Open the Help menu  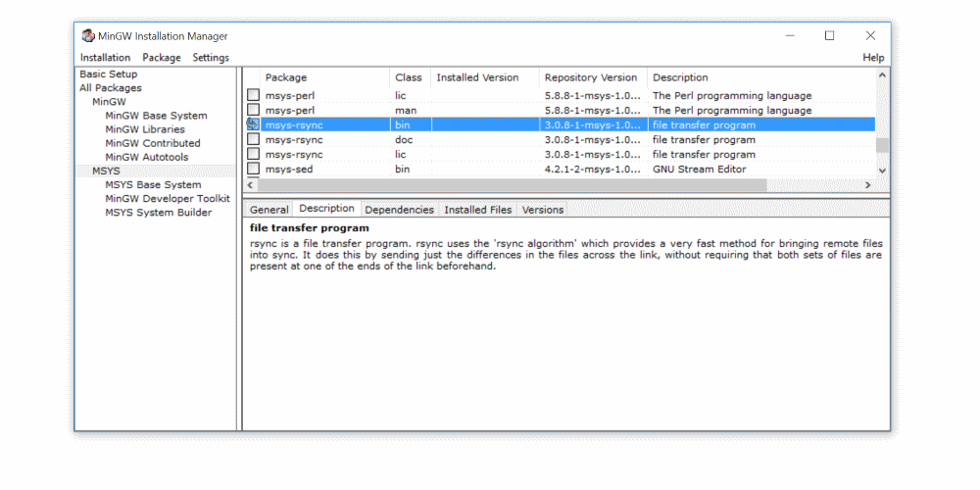pos(873,58)
